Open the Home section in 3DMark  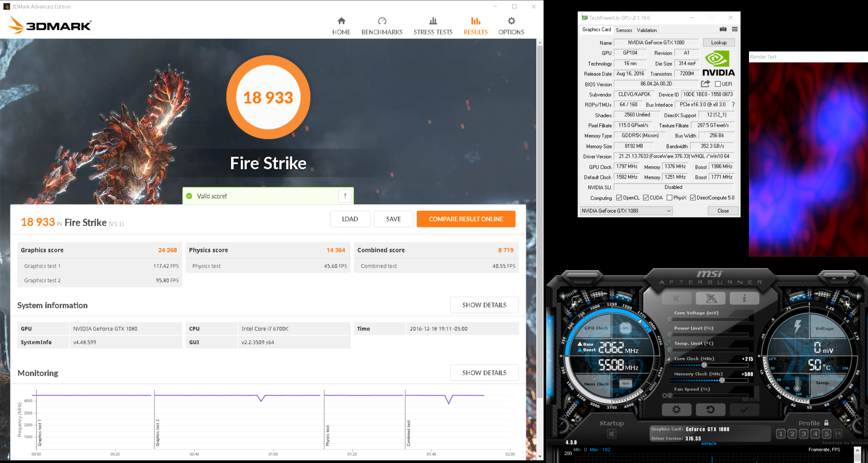tap(341, 26)
